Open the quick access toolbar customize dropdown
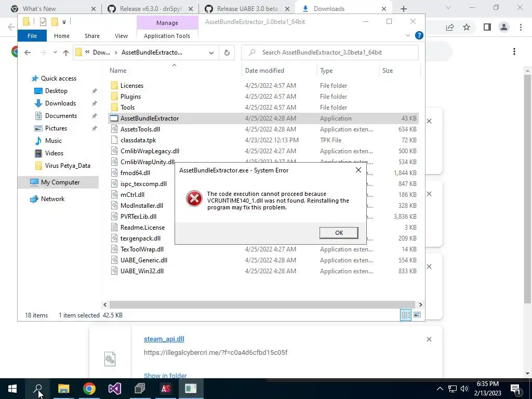This screenshot has height=399, width=532. tap(64, 22)
